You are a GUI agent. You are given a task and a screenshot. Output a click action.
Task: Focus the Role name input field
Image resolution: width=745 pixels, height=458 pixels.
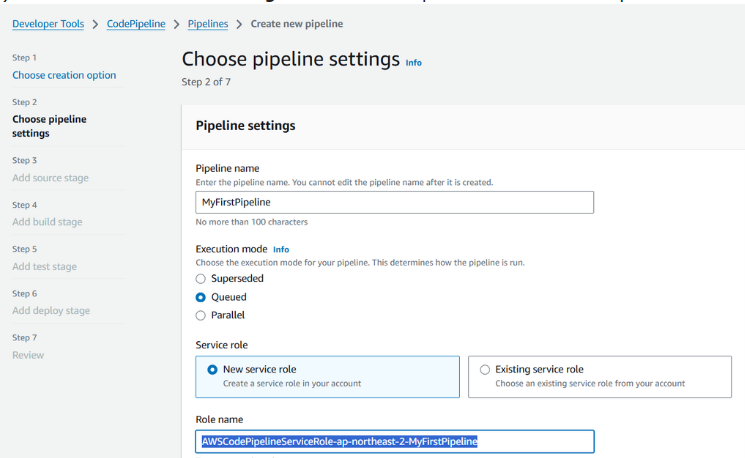tap(394, 441)
